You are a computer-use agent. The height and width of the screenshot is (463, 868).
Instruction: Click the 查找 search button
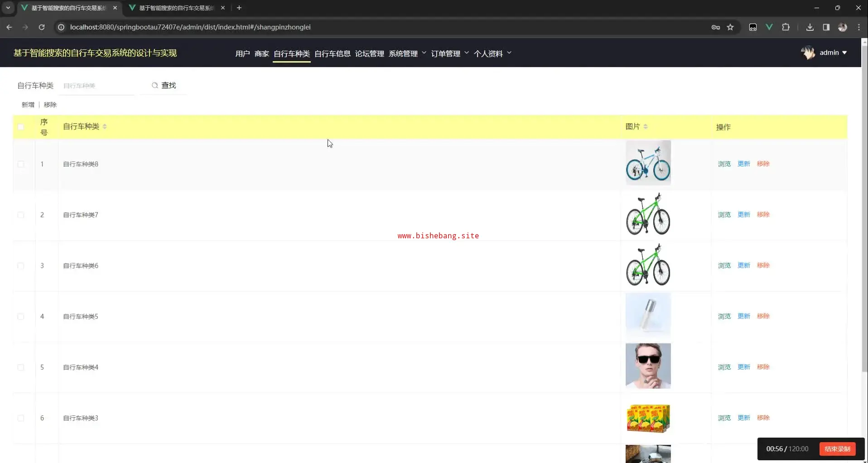tap(164, 85)
